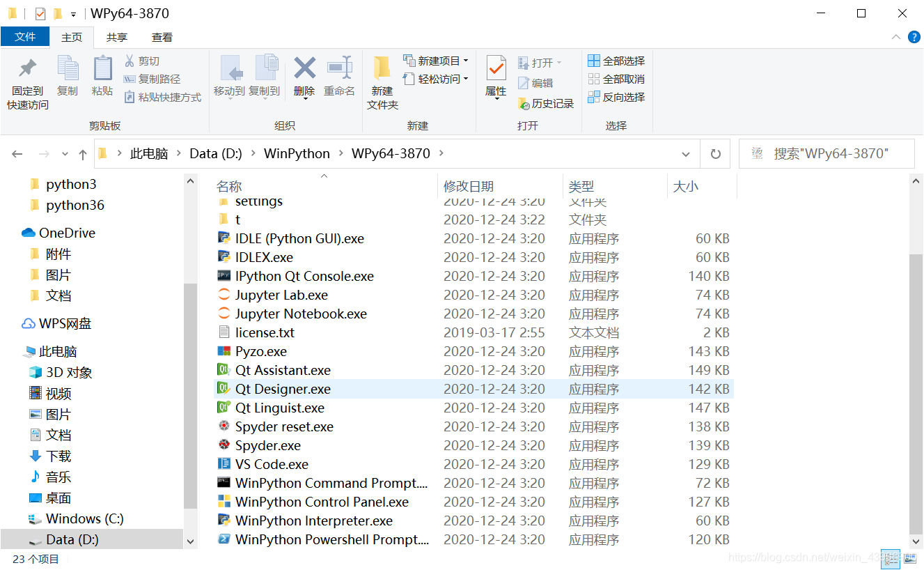The height and width of the screenshot is (570, 924).
Task: Click the Delete (删除) X icon
Action: pyautogui.click(x=304, y=68)
